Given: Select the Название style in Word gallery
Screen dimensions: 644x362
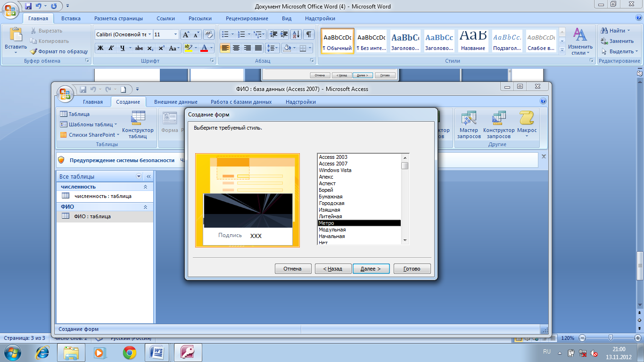Looking at the screenshot, I should 473,41.
